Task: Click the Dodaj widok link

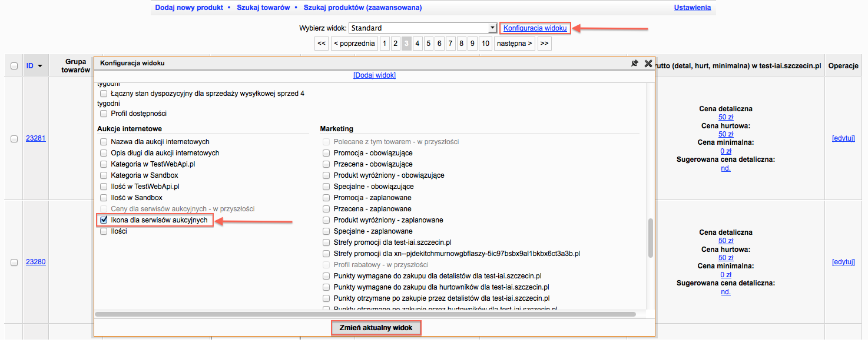Action: pos(374,75)
